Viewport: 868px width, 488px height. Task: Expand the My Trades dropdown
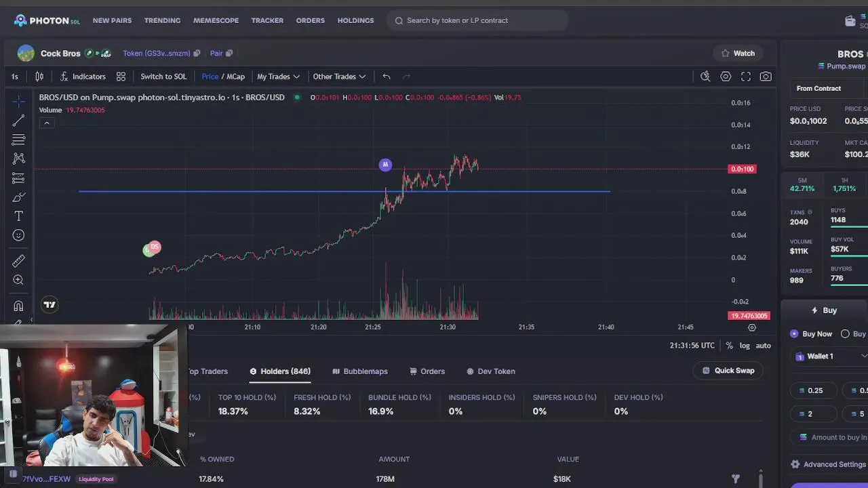click(x=278, y=77)
